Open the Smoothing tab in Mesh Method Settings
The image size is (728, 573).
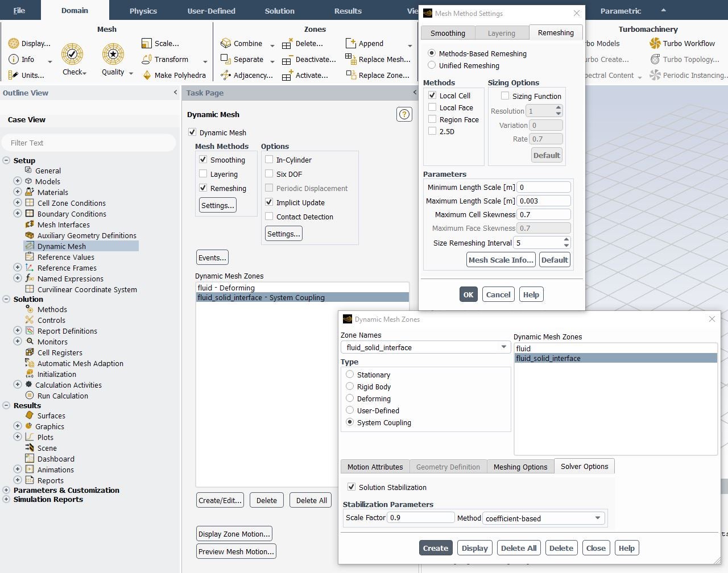[x=448, y=33]
